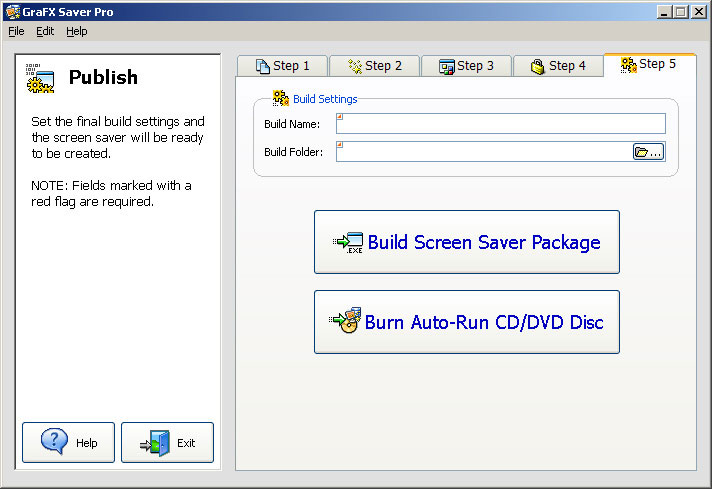Switch to the Step 1 tab
Viewport: 712px width, 489px height.
click(x=282, y=66)
